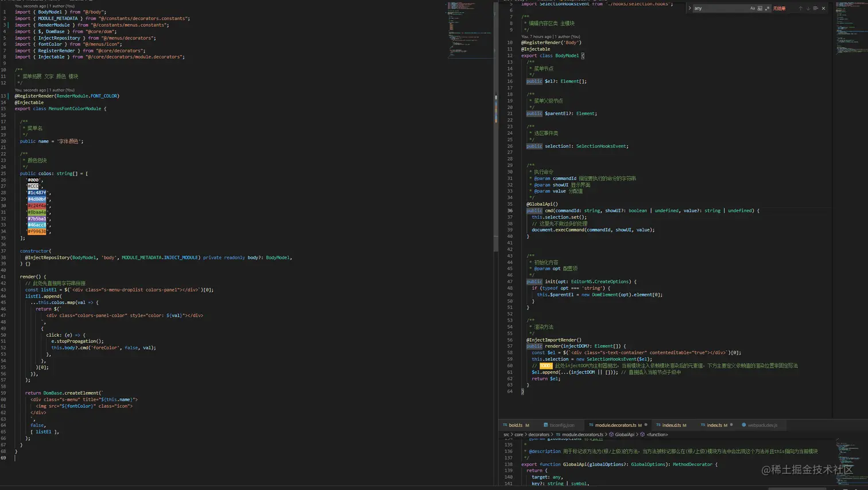This screenshot has width=868, height=490.
Task: Click the TypeScript icon on bold.ts tab
Action: (505, 425)
